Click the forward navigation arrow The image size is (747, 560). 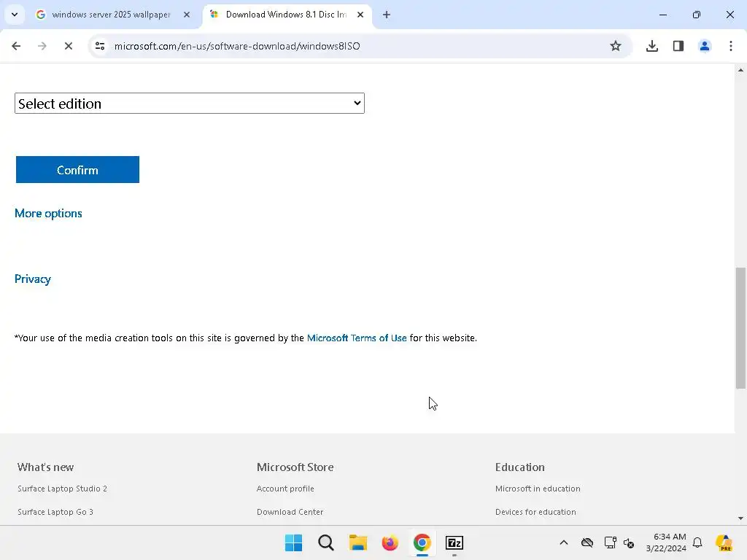(x=42, y=46)
